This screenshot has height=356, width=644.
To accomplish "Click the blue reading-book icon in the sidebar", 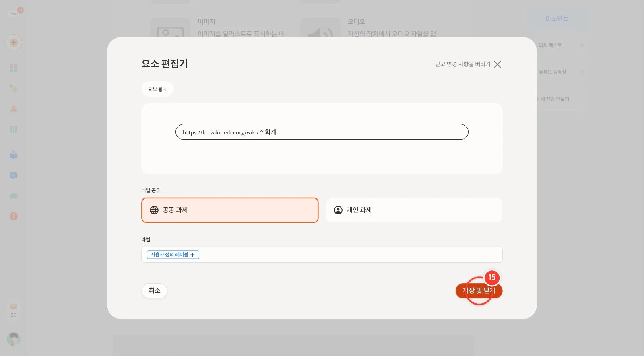I will [x=14, y=155].
